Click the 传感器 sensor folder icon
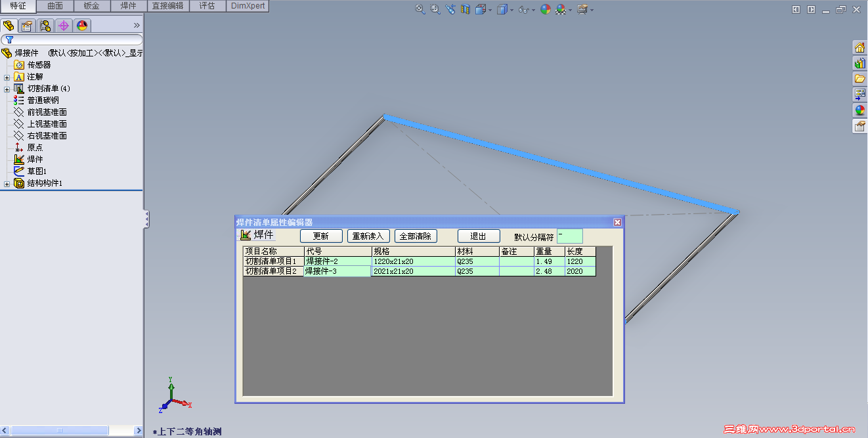 pyautogui.click(x=19, y=65)
